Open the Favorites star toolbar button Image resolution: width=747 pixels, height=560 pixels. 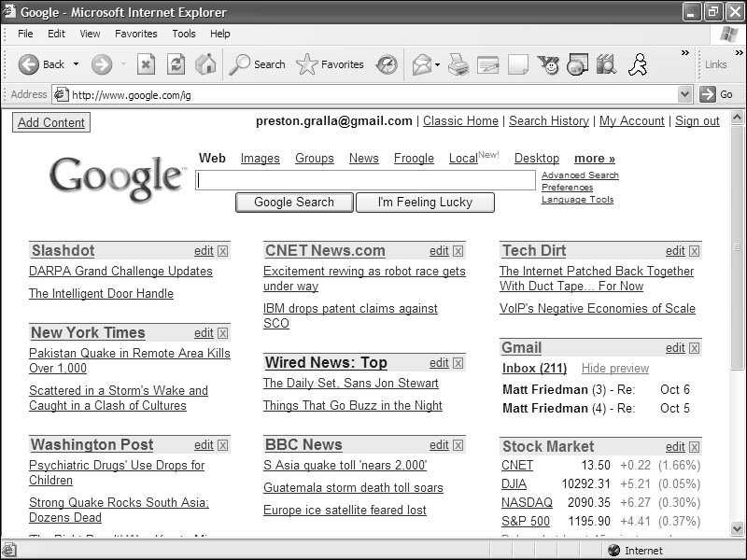click(x=330, y=64)
